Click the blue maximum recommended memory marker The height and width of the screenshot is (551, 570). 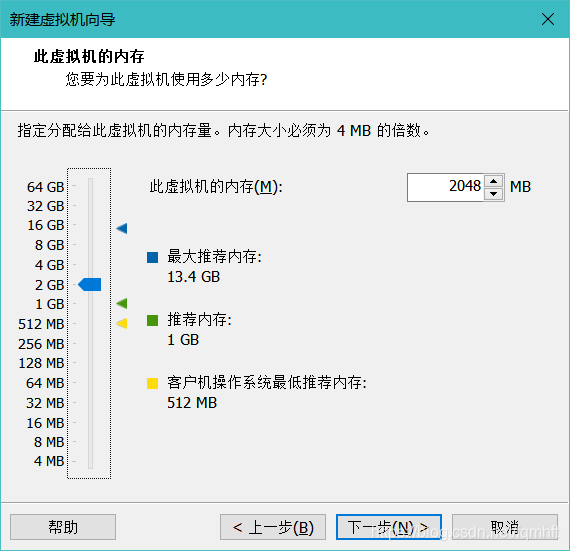[122, 228]
